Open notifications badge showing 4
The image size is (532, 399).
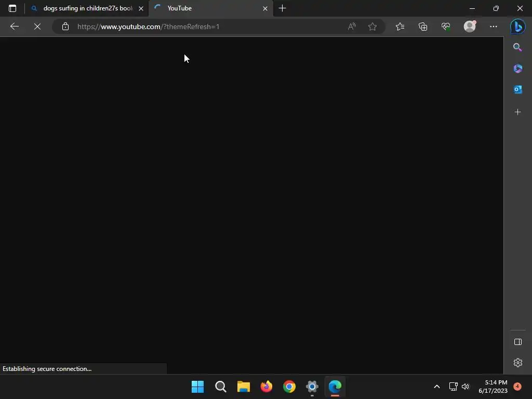517,387
